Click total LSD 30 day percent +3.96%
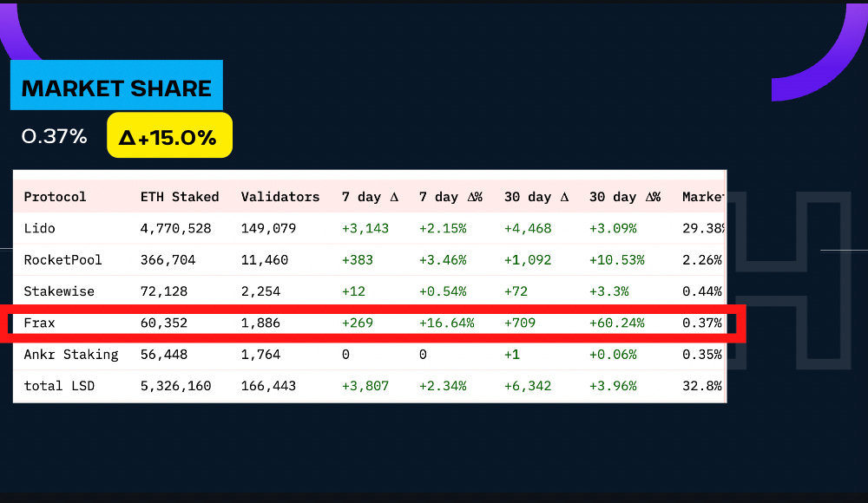 pos(613,386)
